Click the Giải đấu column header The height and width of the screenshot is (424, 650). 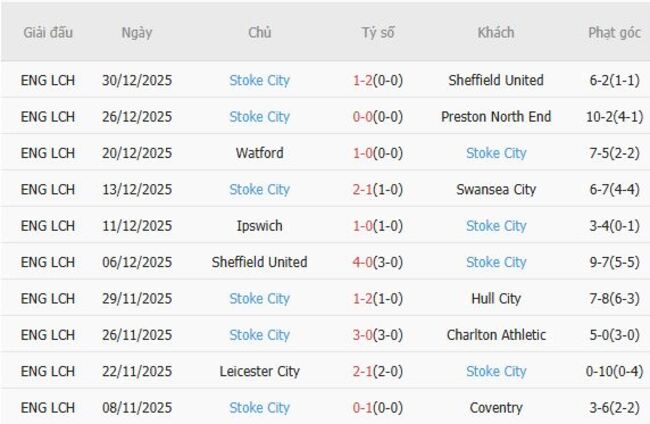pyautogui.click(x=48, y=32)
